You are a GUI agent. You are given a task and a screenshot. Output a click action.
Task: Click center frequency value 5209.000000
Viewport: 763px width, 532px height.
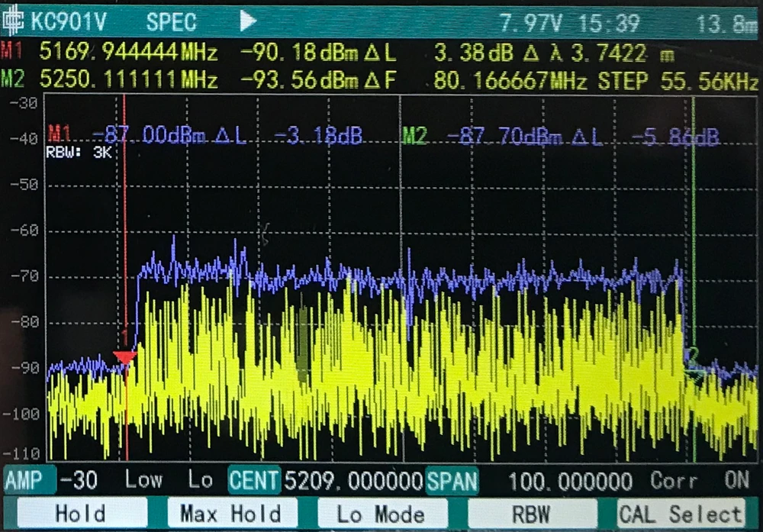click(353, 481)
